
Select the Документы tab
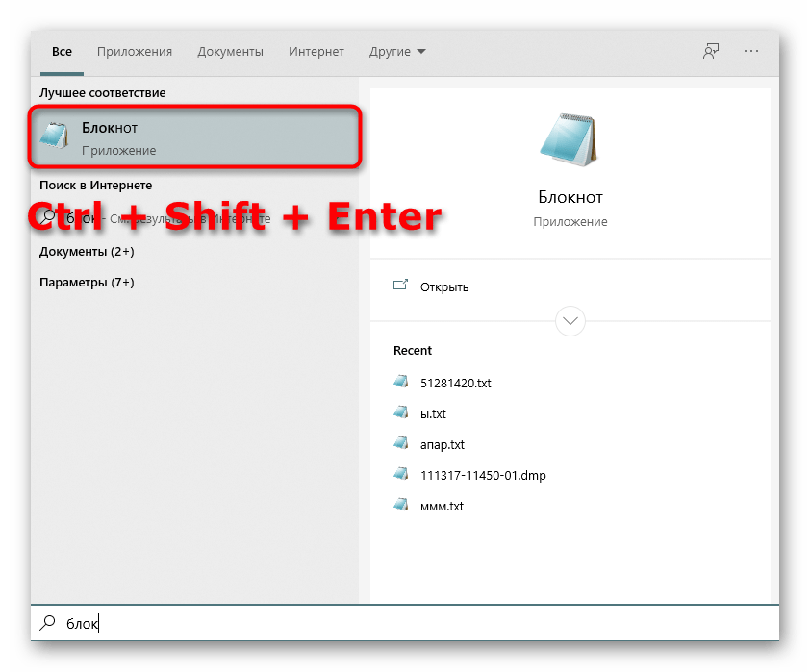[x=230, y=52]
